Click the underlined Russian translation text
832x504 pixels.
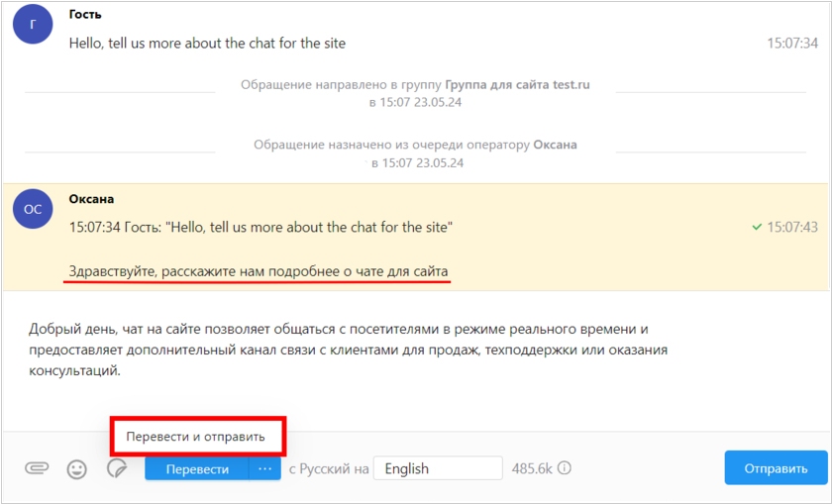click(259, 271)
